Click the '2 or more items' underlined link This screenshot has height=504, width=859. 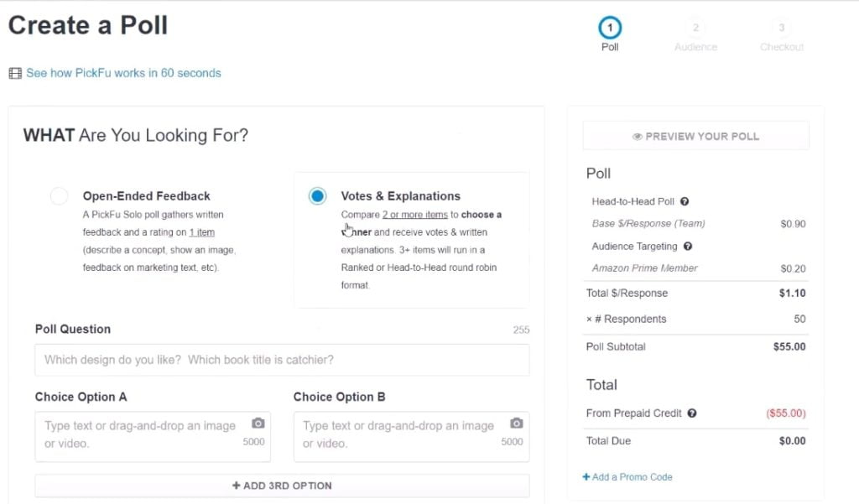pos(414,215)
